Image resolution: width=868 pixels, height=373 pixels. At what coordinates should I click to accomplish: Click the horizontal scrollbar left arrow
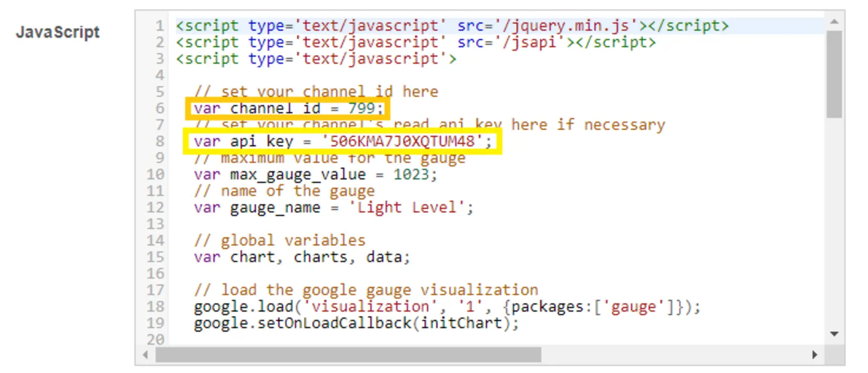click(x=145, y=355)
